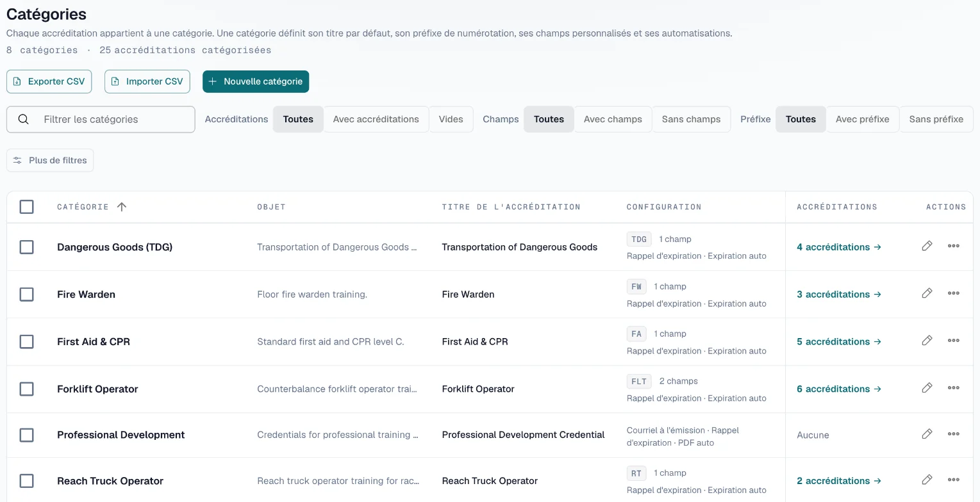
Task: Check the Dangerous Goods (TDG) row checkbox
Action: click(x=26, y=247)
